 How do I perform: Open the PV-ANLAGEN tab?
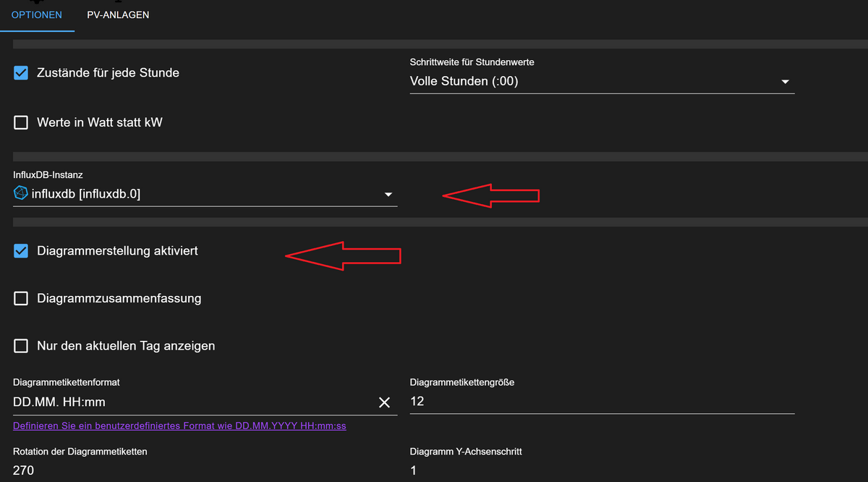118,14
